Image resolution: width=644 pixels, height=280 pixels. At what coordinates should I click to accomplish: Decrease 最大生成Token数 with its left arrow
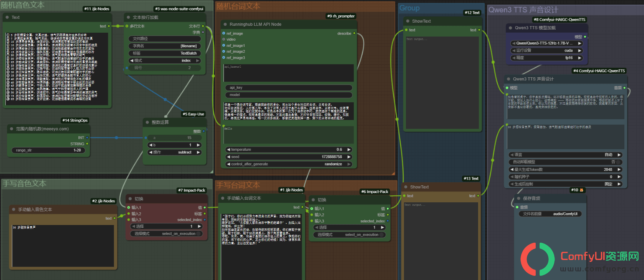tap(512, 170)
